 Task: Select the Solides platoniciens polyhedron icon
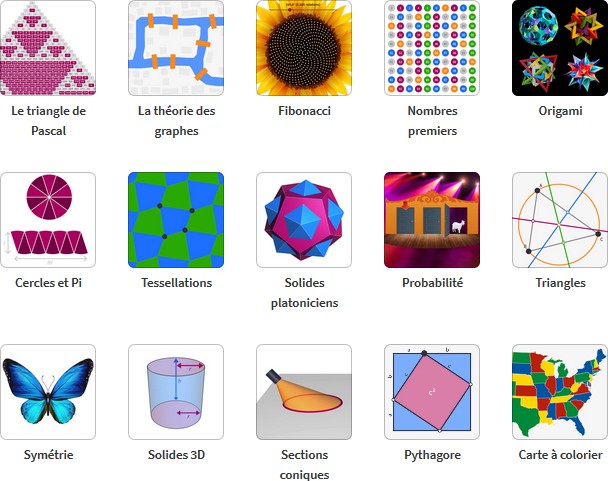pyautogui.click(x=304, y=220)
